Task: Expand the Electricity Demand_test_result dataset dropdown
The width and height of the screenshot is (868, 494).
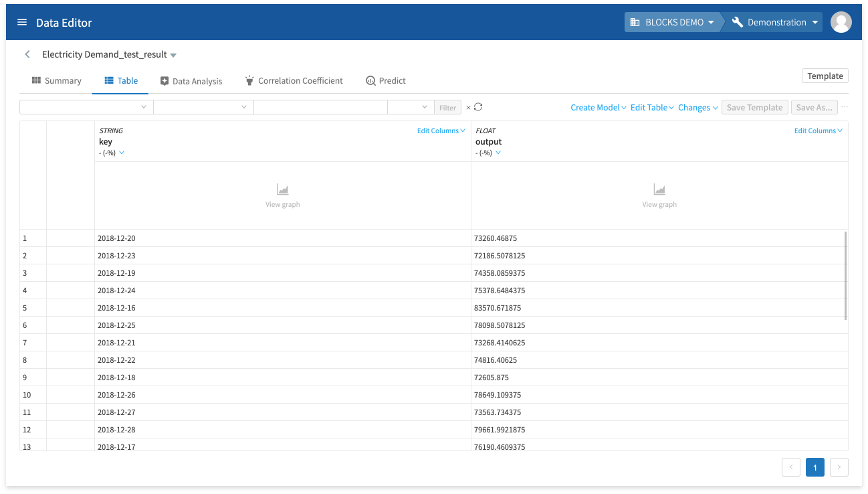Action: click(173, 55)
